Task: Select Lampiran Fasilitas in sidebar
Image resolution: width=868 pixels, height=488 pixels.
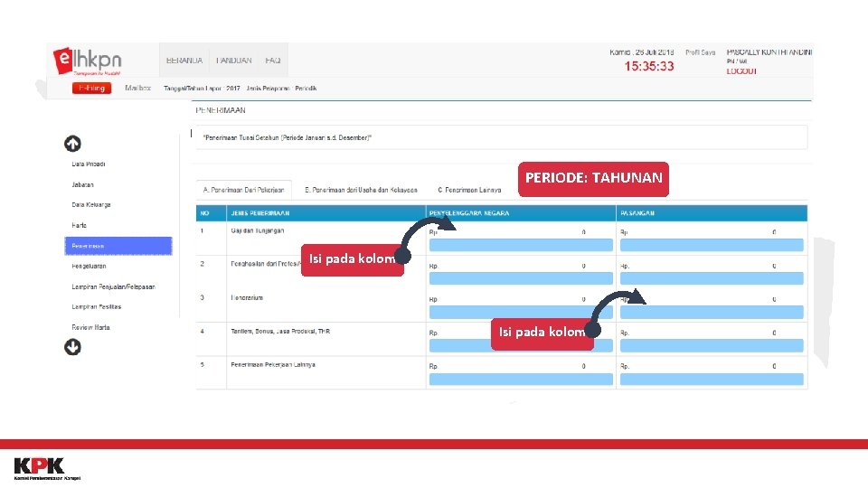Action: point(97,306)
